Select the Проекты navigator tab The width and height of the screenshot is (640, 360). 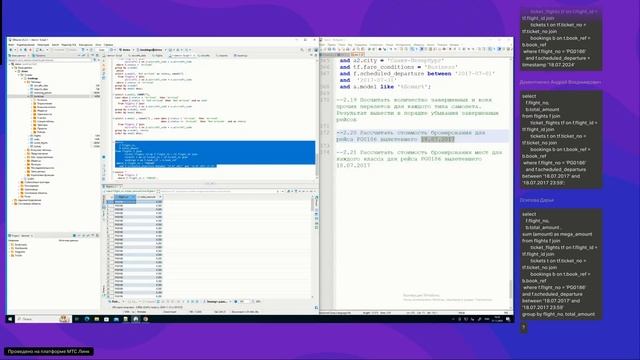[x=38, y=56]
